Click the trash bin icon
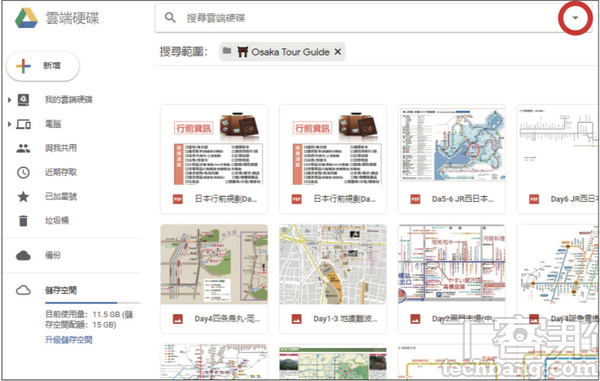The height and width of the screenshot is (381, 600). tap(23, 221)
